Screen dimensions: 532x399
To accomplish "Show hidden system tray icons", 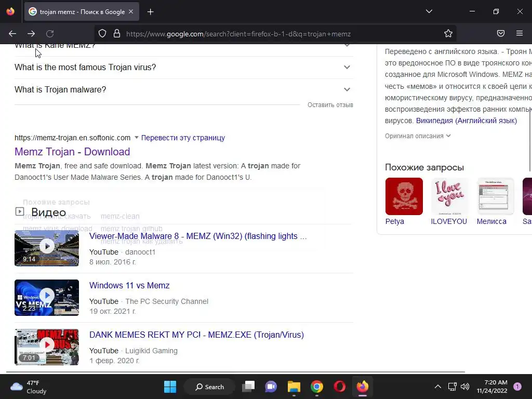I will click(x=438, y=387).
